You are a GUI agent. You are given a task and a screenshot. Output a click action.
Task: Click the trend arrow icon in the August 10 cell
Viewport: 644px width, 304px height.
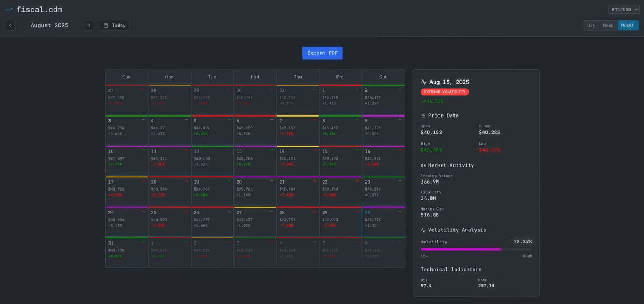[143, 151]
